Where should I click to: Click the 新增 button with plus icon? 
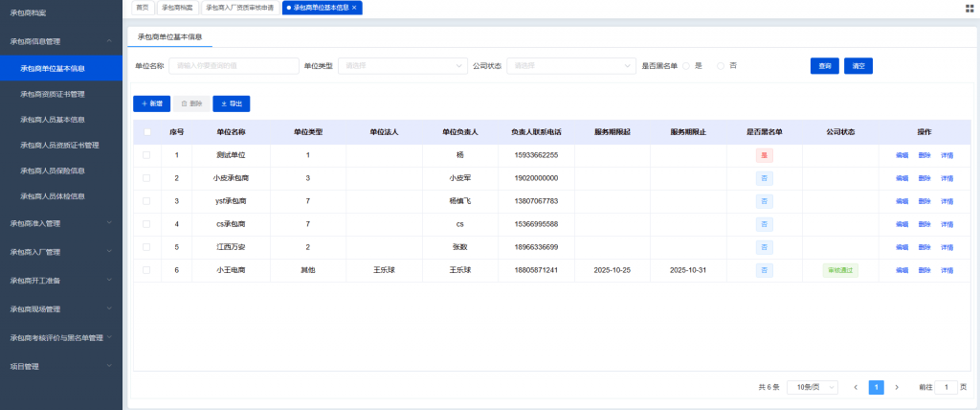pyautogui.click(x=151, y=102)
